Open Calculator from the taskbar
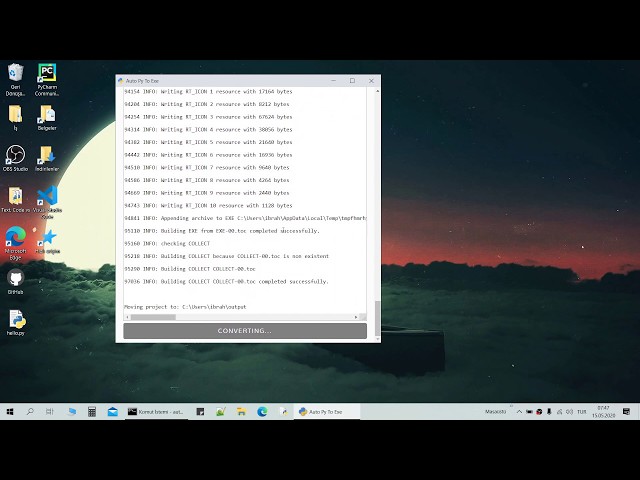The height and width of the screenshot is (480, 640). click(92, 411)
